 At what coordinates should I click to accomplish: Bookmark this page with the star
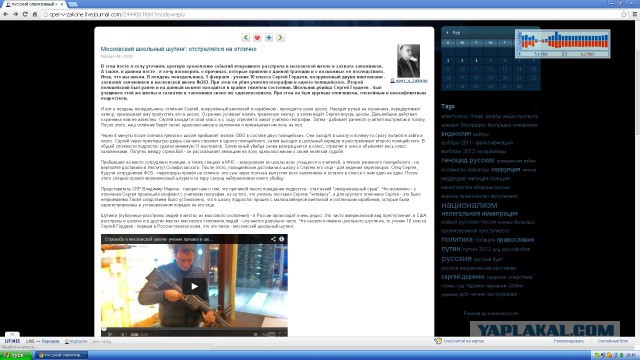click(624, 14)
